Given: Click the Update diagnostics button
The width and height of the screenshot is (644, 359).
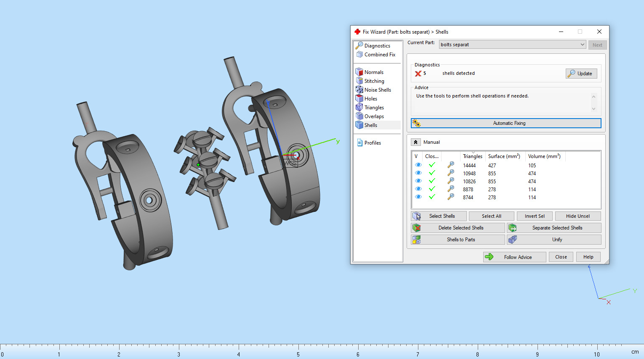Looking at the screenshot, I should tap(581, 74).
